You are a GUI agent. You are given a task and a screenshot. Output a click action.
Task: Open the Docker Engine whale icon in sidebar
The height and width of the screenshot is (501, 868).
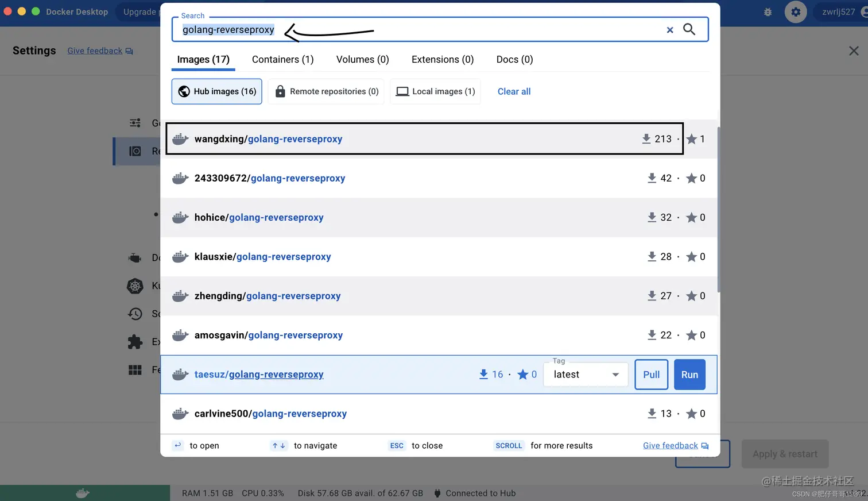pyautogui.click(x=135, y=258)
